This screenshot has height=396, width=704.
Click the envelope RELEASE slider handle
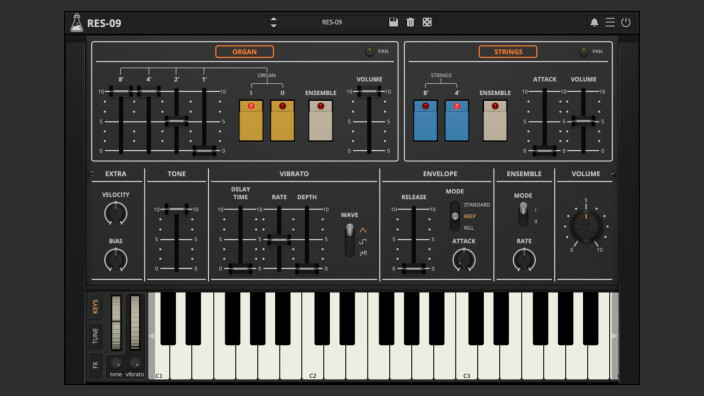click(414, 268)
